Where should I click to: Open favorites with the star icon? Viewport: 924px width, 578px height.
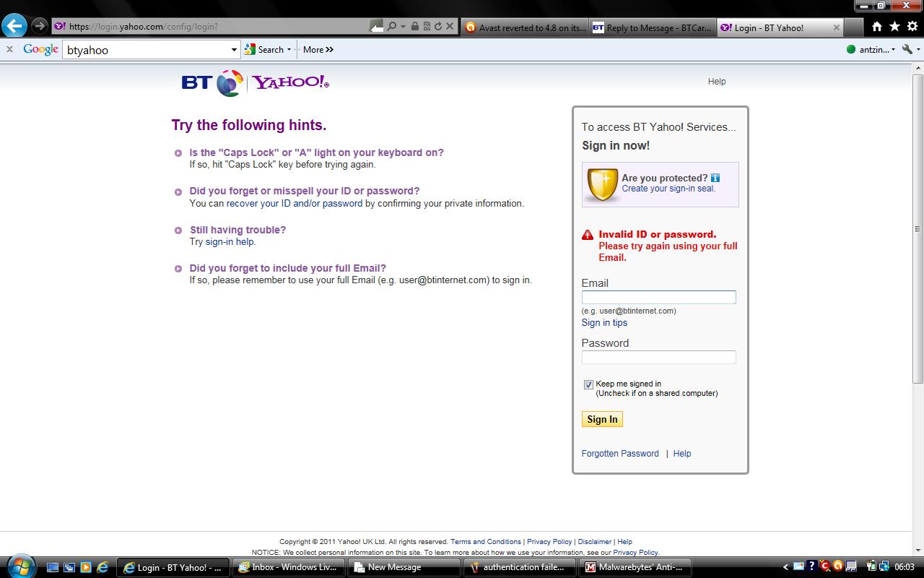click(894, 27)
